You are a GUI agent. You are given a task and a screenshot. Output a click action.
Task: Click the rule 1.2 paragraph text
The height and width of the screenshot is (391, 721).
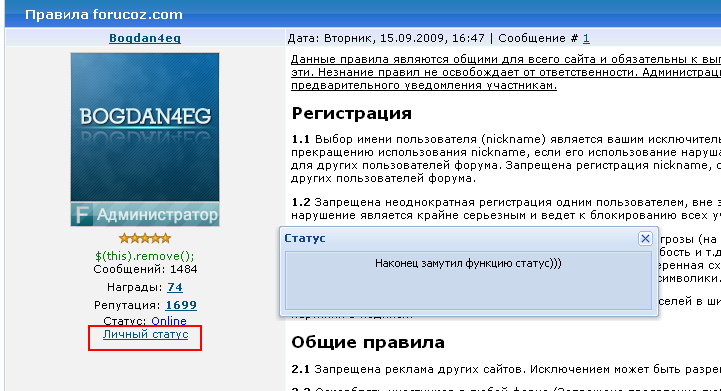(506, 209)
